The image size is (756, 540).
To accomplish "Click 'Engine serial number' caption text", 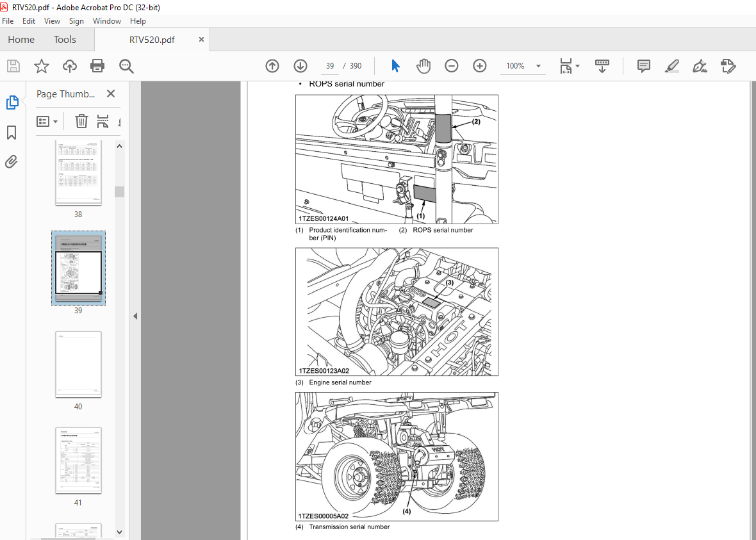I will (x=340, y=382).
